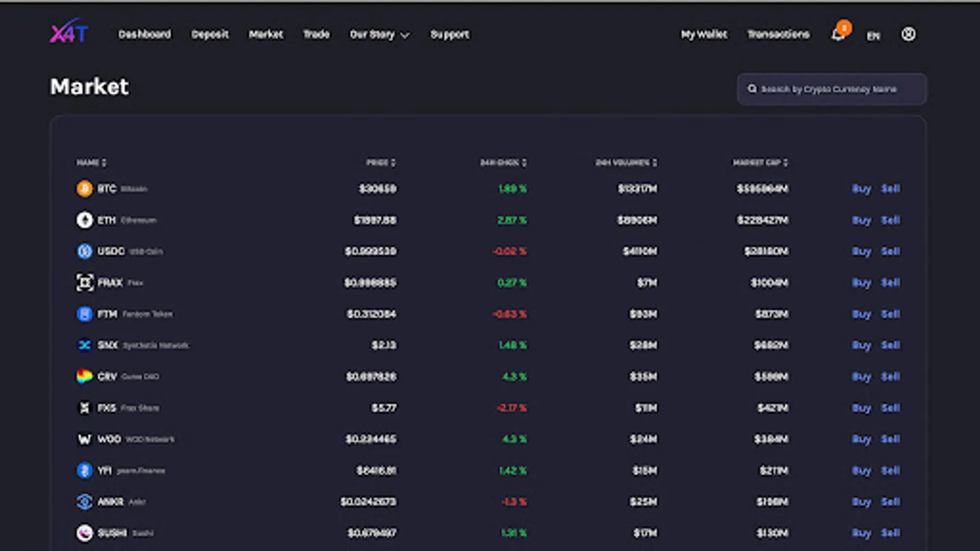
Task: Sort by 24H volumes column
Action: [x=626, y=162]
